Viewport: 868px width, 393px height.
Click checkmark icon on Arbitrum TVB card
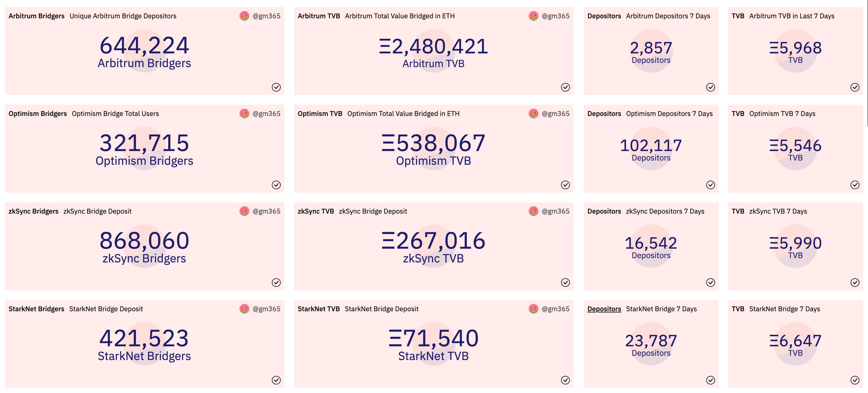pos(565,87)
